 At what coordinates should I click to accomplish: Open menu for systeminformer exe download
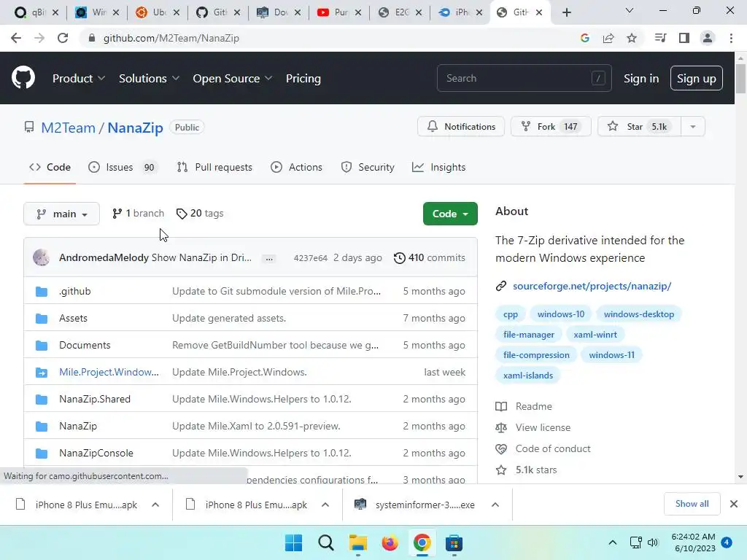click(x=495, y=505)
